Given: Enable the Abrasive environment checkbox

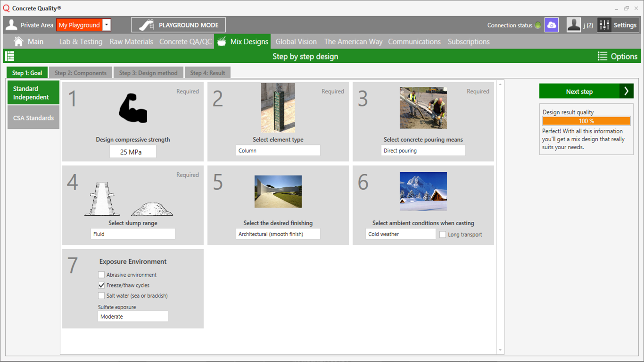Looking at the screenshot, I should (x=101, y=275).
